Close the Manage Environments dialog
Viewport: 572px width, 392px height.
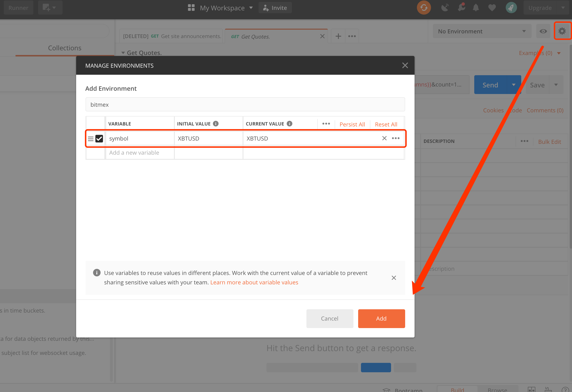(405, 66)
